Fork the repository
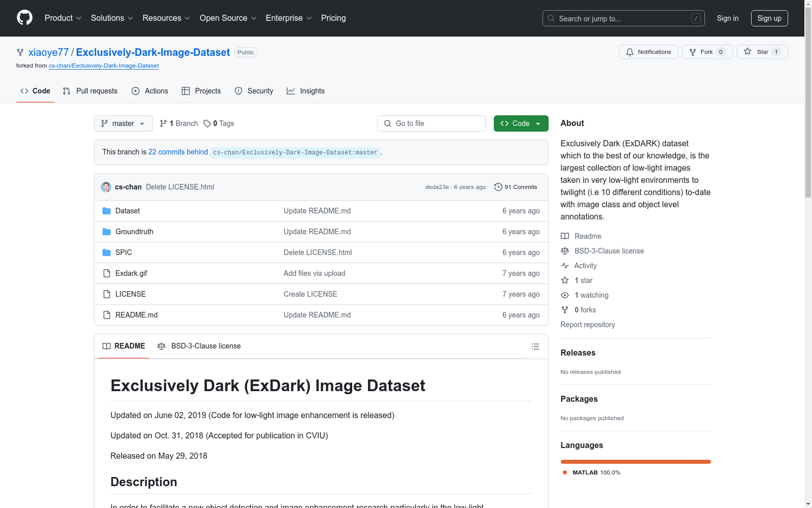The image size is (812, 508). coord(701,52)
